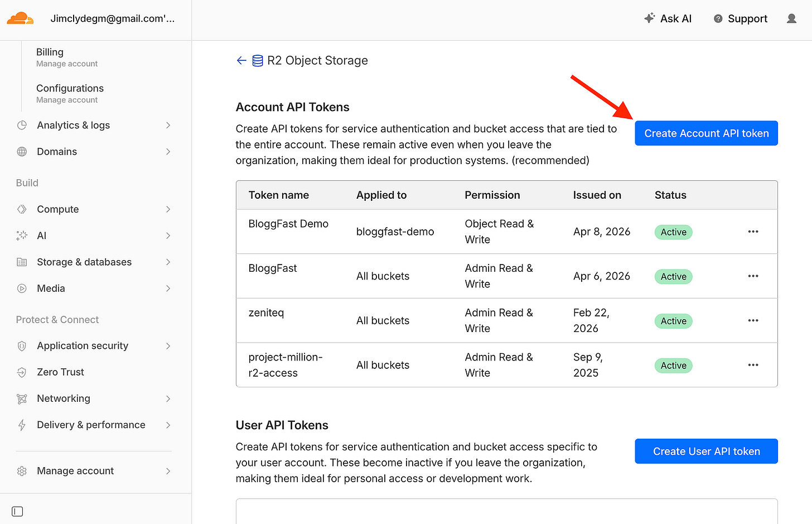The image size is (812, 524).
Task: Go back using the arrow beside R2 Object Storage
Action: pos(241,60)
